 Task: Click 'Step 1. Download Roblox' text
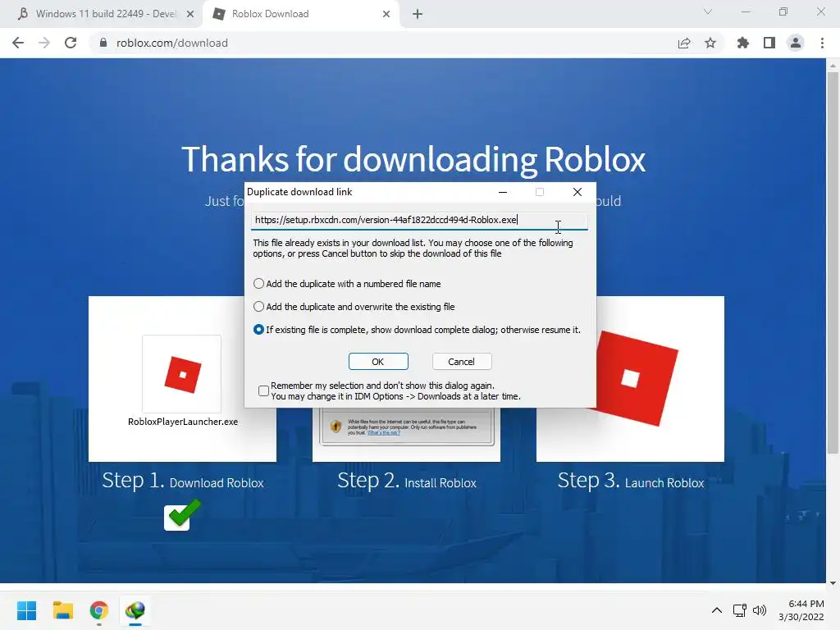tap(183, 481)
